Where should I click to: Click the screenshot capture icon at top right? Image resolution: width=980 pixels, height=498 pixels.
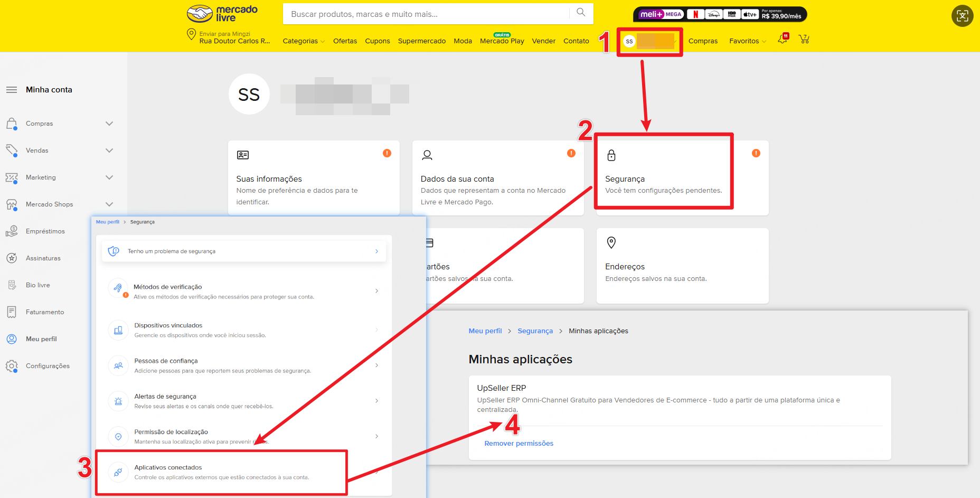point(962,16)
